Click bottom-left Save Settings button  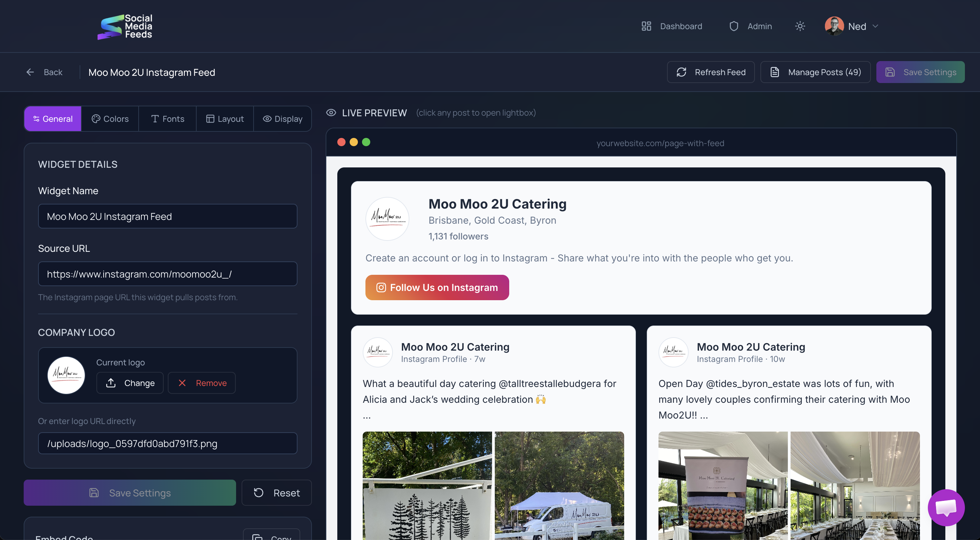tap(130, 493)
